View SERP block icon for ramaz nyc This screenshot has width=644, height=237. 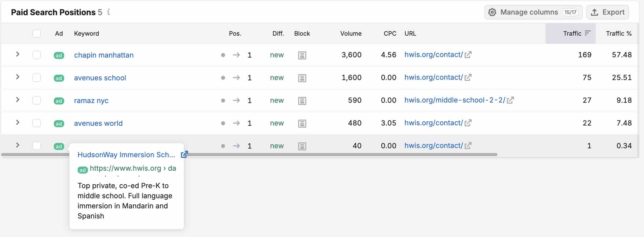[302, 101]
